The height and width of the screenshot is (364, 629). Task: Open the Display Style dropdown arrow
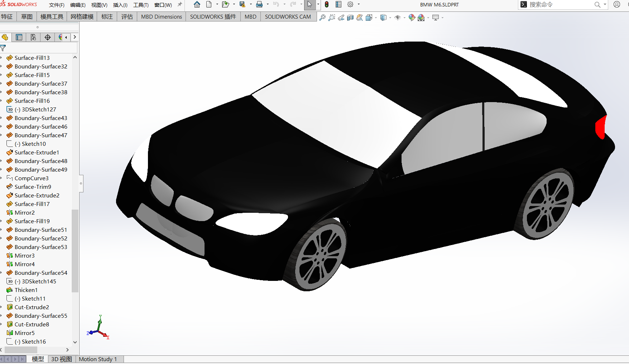pyautogui.click(x=390, y=18)
